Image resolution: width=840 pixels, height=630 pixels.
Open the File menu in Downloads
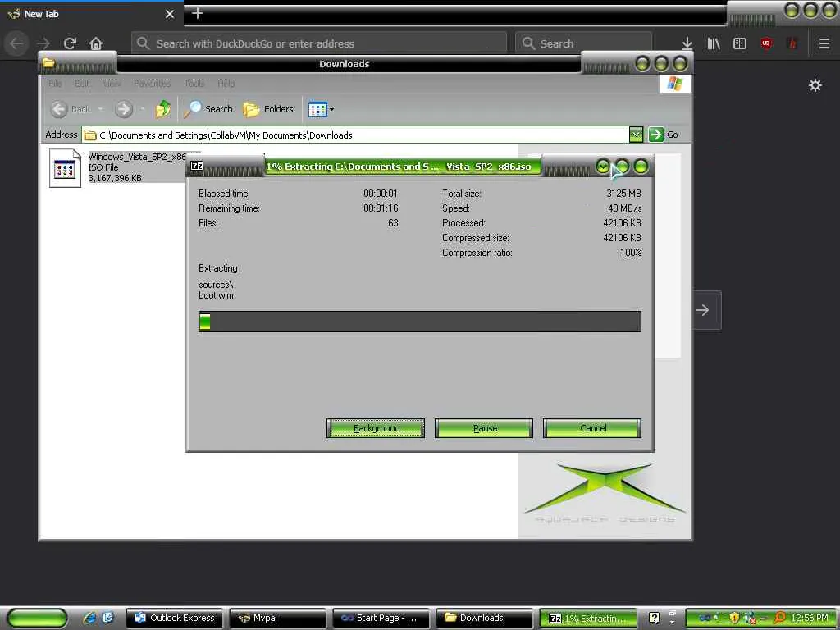click(55, 84)
